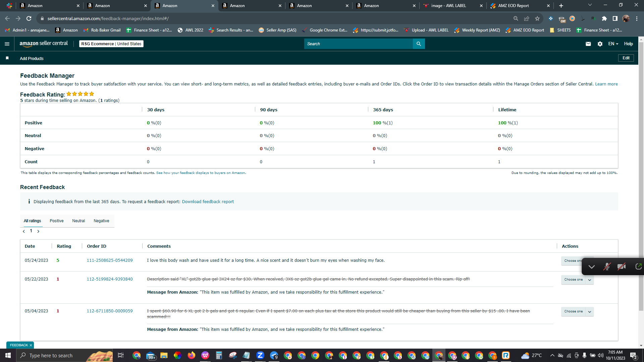The height and width of the screenshot is (362, 644).
Task: Open the Seller Central hamburger menu
Action: pos(7,44)
